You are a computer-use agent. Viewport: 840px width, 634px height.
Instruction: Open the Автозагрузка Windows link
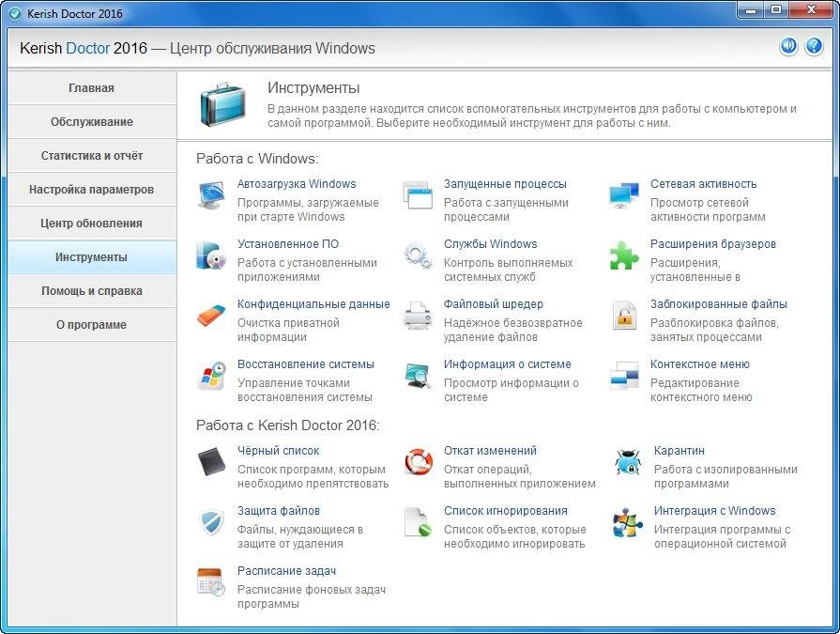(x=297, y=184)
